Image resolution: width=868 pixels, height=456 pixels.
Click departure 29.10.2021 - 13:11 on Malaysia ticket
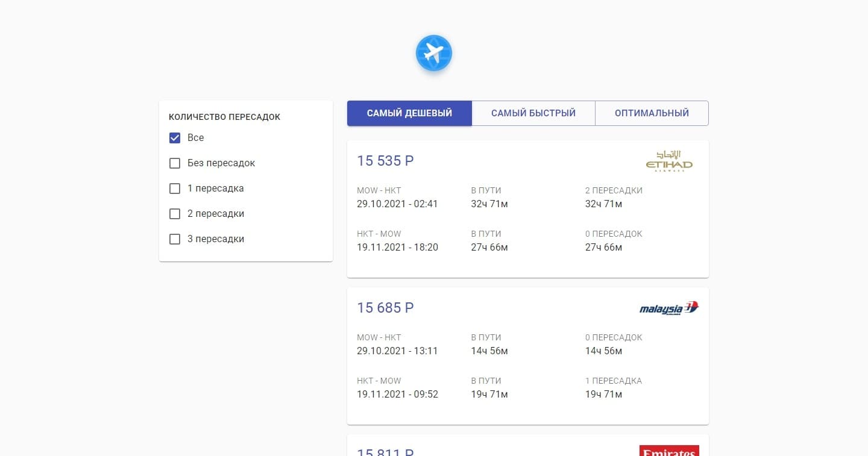(397, 351)
